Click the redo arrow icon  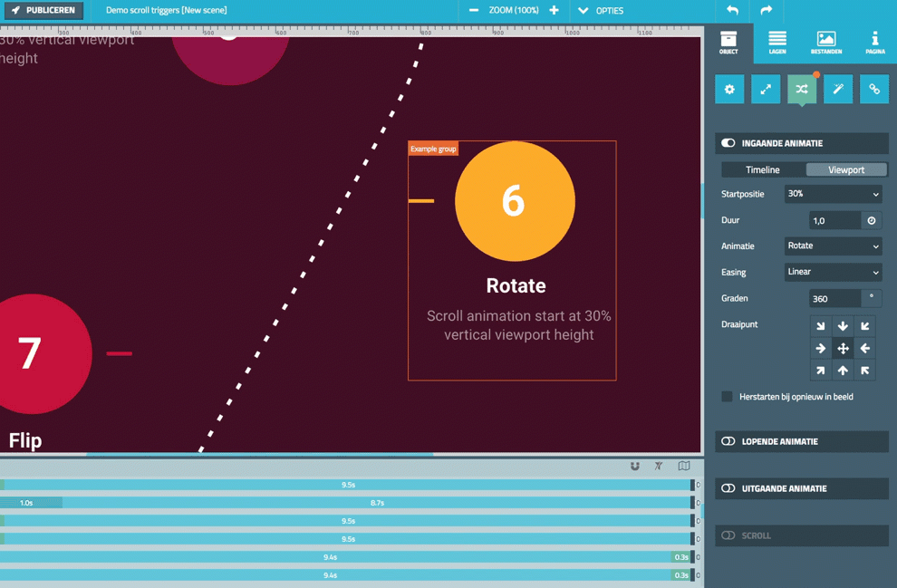pos(767,11)
